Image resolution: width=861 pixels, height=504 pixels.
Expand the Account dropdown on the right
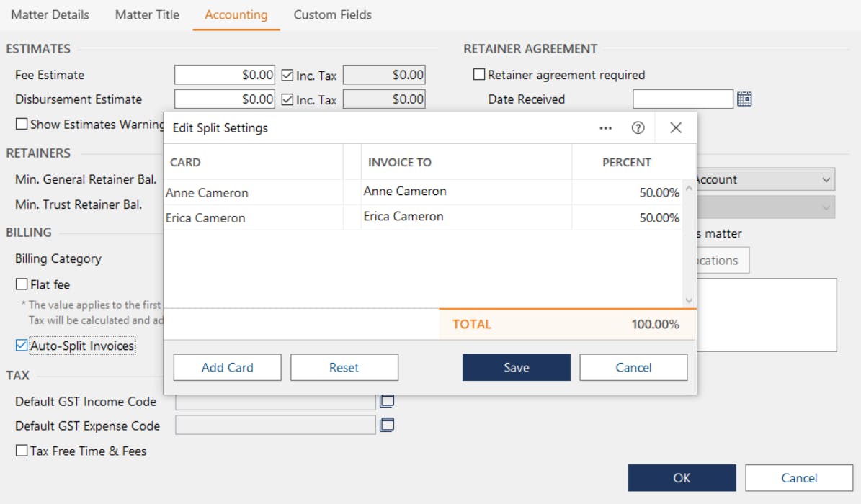tap(826, 180)
